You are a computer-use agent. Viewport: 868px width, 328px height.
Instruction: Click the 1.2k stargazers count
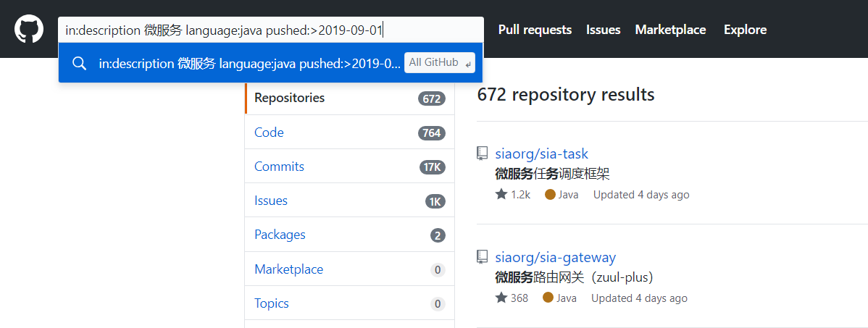tap(520, 194)
